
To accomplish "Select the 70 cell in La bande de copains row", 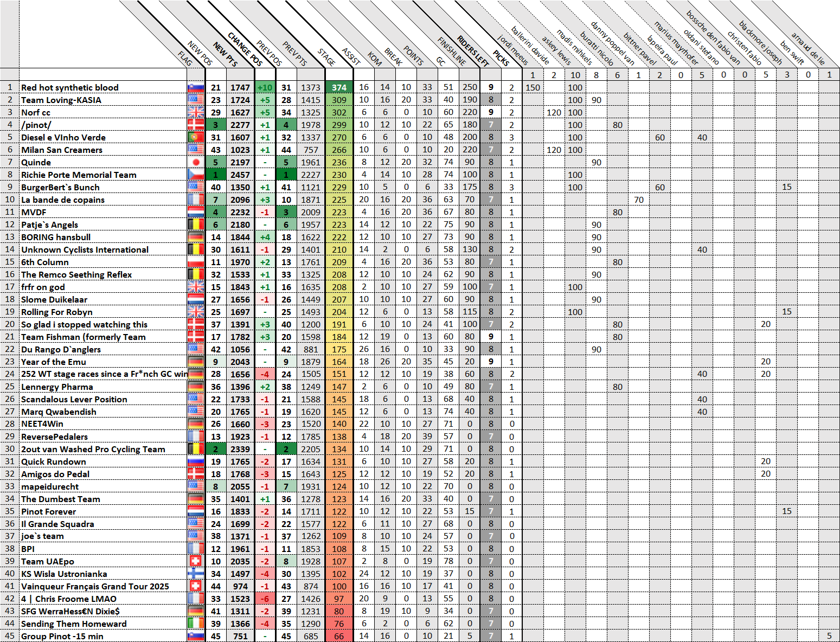I will [639, 200].
